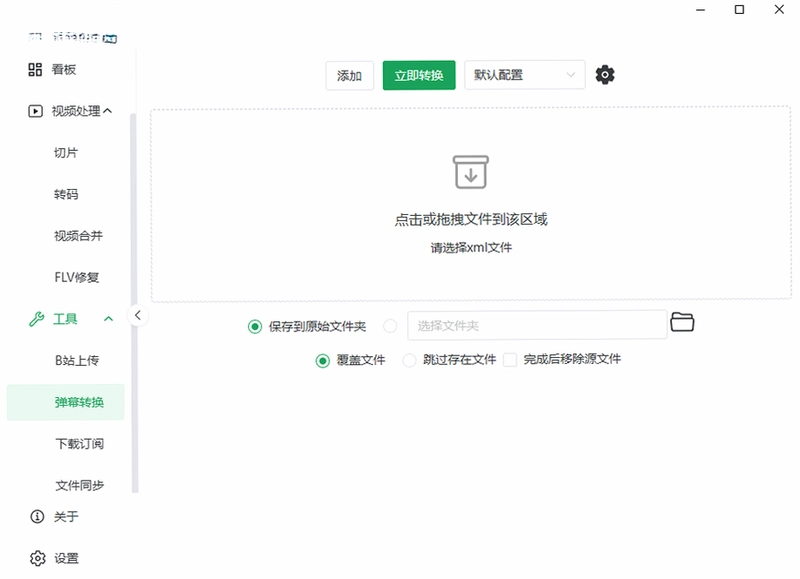Close the application window
This screenshot has width=800, height=579.
779,10
